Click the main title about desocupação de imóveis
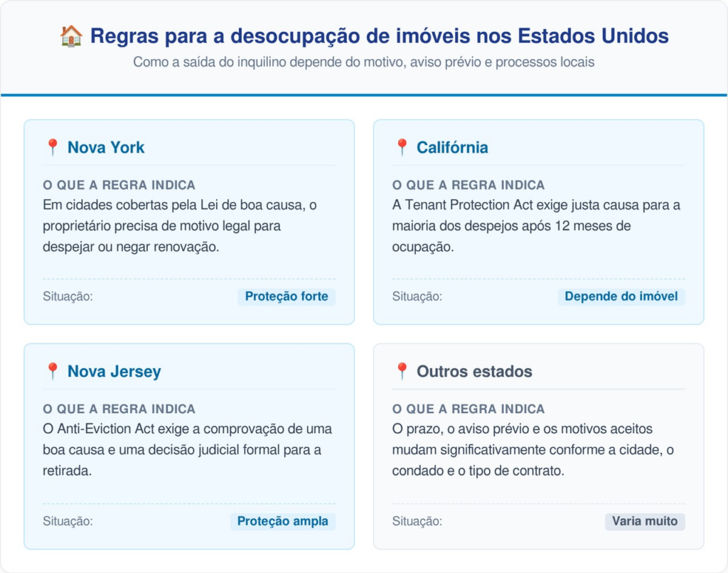Viewport: 728px width, 573px height. [380, 36]
